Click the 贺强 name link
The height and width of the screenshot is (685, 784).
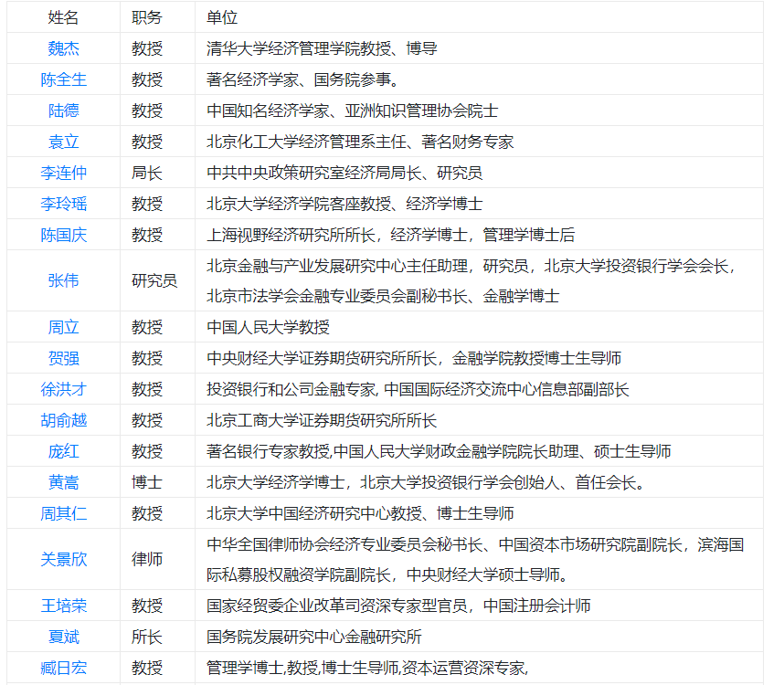(63, 358)
